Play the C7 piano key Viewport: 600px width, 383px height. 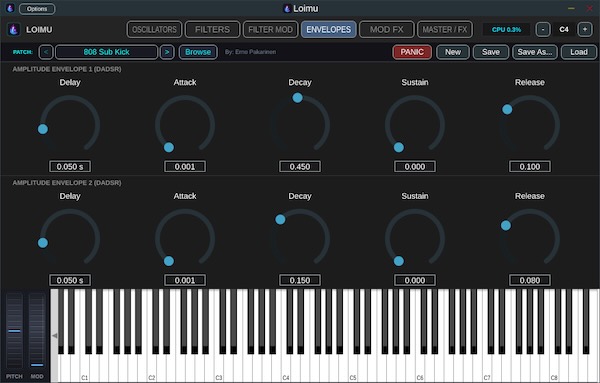pyautogui.click(x=487, y=367)
